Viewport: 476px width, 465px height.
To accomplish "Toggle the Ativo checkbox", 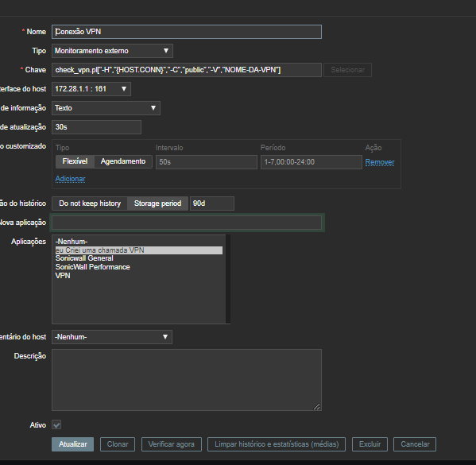I will pos(56,424).
